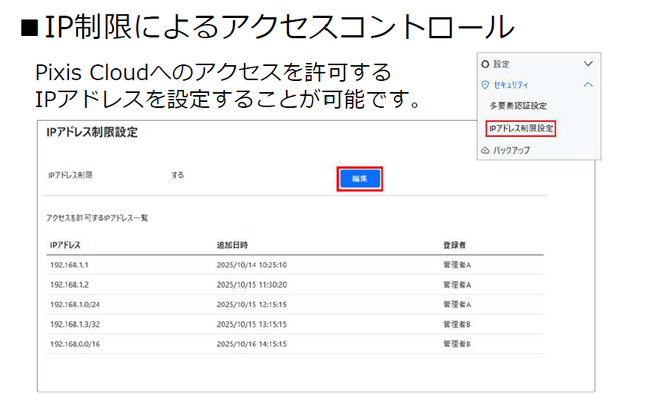Select the 192.168.1.0/24 entry
Image resolution: width=650 pixels, height=403 pixels.
point(74,304)
